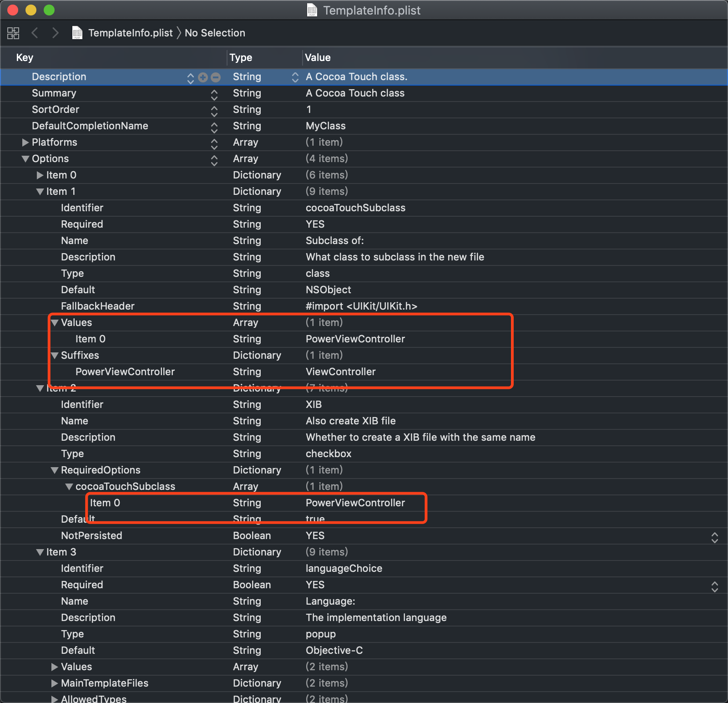728x703 pixels.
Task: Click 'Also create XIB file' value
Action: (351, 421)
